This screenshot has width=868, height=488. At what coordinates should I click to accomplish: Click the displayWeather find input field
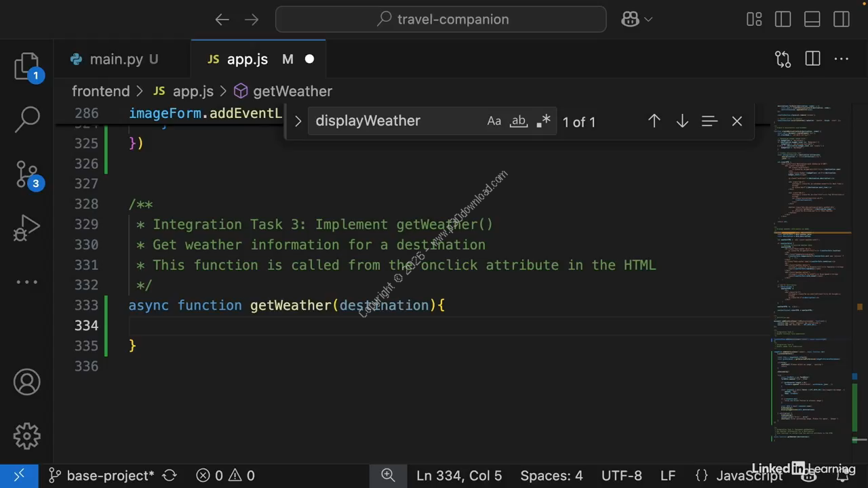tap(393, 121)
